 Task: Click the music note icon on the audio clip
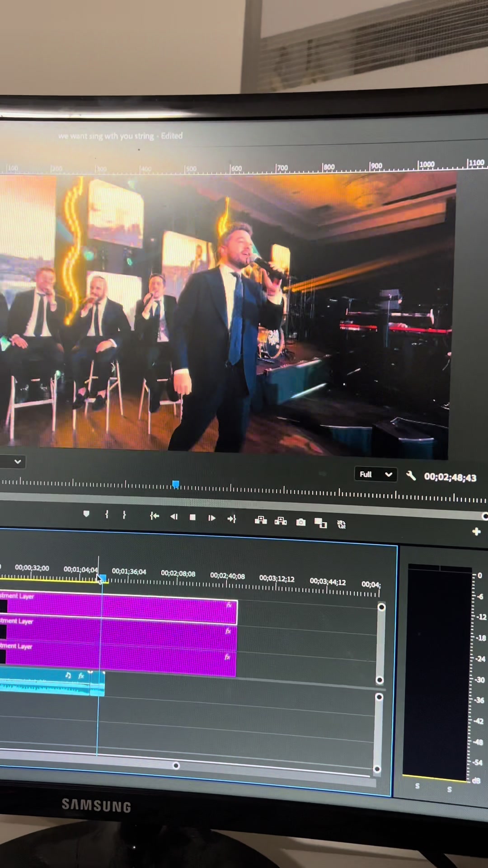[68, 675]
